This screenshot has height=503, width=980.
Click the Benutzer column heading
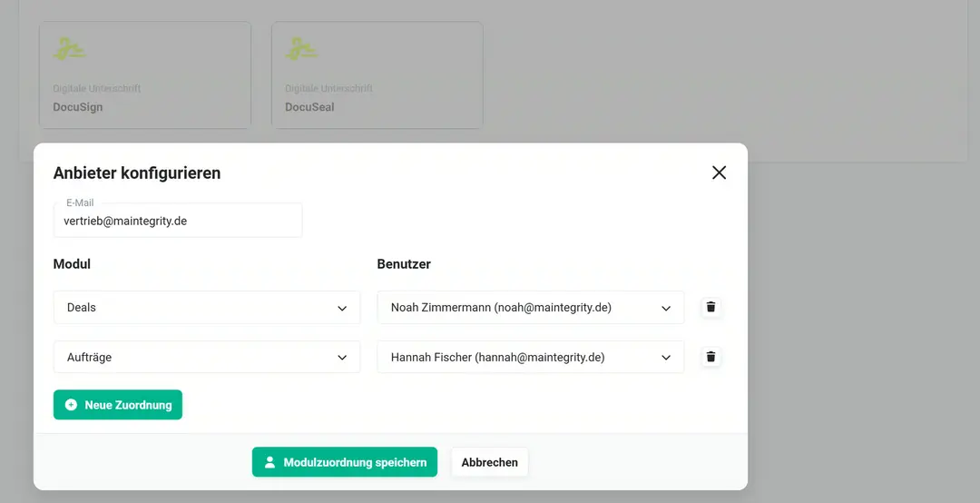click(404, 264)
